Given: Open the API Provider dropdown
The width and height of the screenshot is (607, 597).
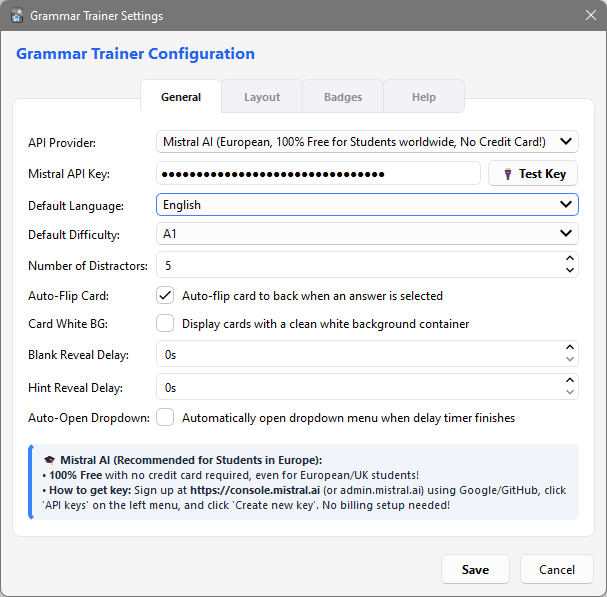Looking at the screenshot, I should [367, 142].
